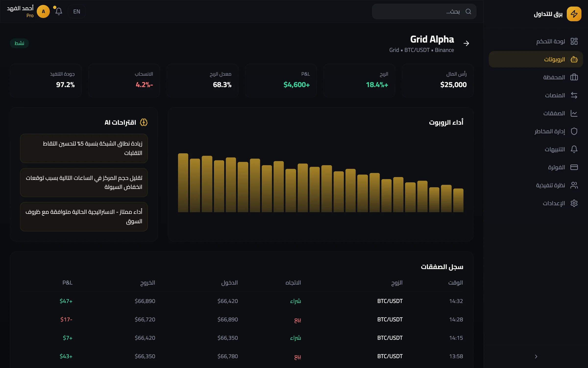The width and height of the screenshot is (588, 368).
Task: Click the lightning bolt logo icon
Action: (574, 14)
